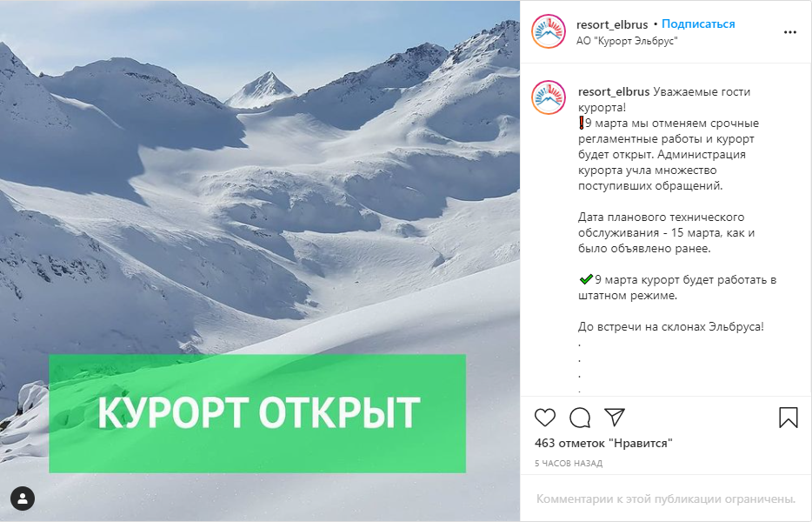Image resolution: width=812 pixels, height=522 pixels.
Task: Open the three-dots options menu
Action: tap(789, 32)
